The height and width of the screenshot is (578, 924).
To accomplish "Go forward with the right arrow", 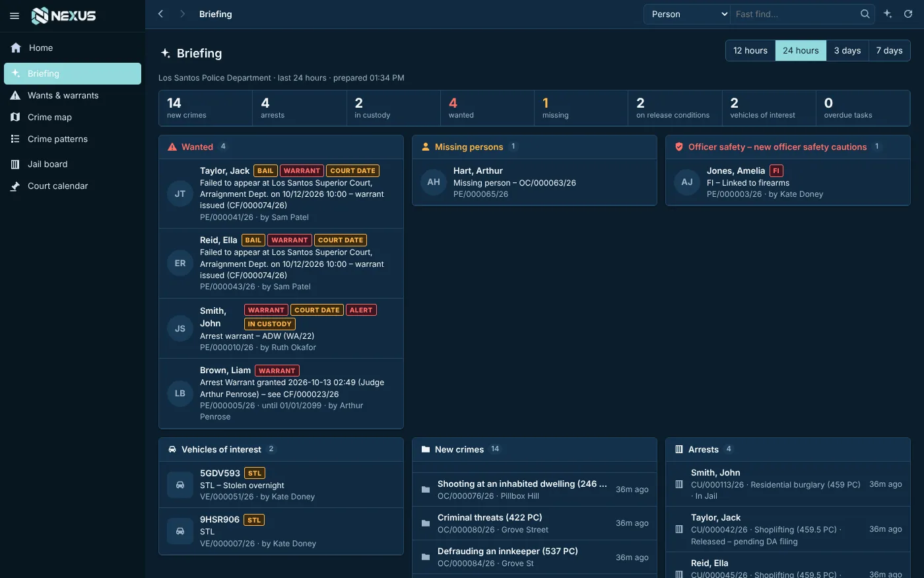I will (x=182, y=14).
